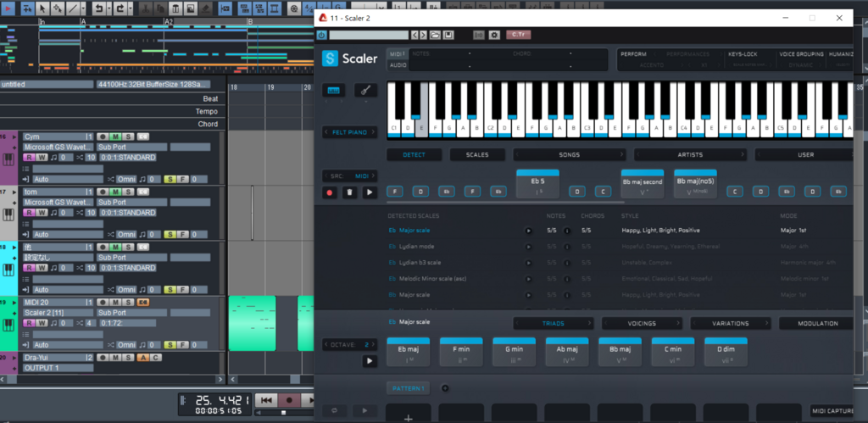Viewport: 868px width, 423px height.
Task: Preview Bb Major scale play icon
Action: [529, 295]
